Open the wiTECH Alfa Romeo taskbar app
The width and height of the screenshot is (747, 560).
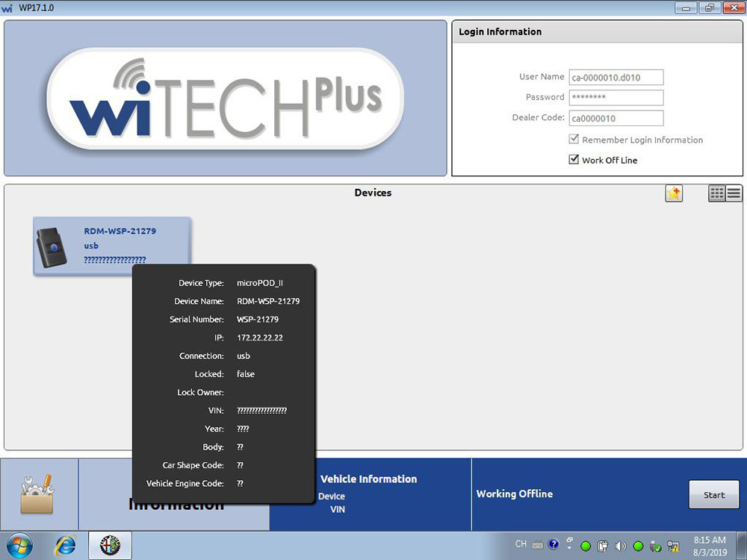pos(110,546)
